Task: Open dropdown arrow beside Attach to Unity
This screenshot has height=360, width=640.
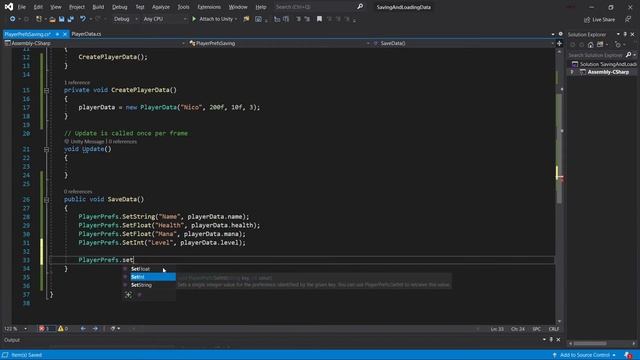Action: 236,19
